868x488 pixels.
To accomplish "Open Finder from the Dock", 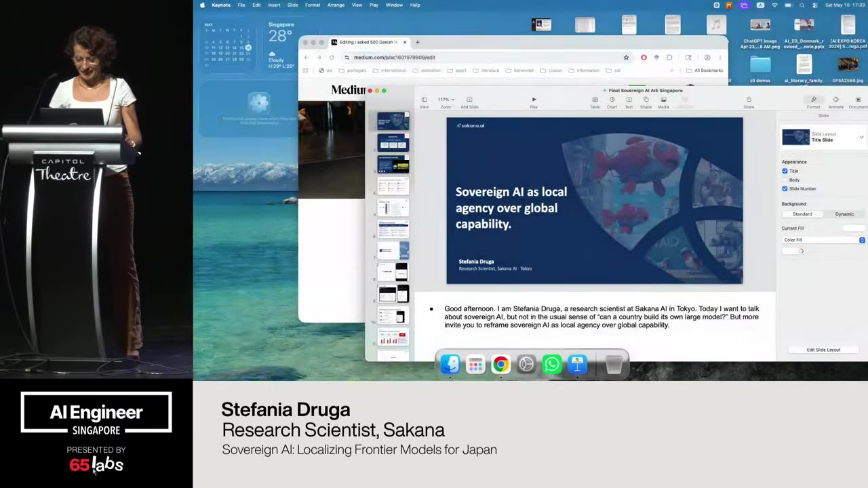I will (450, 365).
